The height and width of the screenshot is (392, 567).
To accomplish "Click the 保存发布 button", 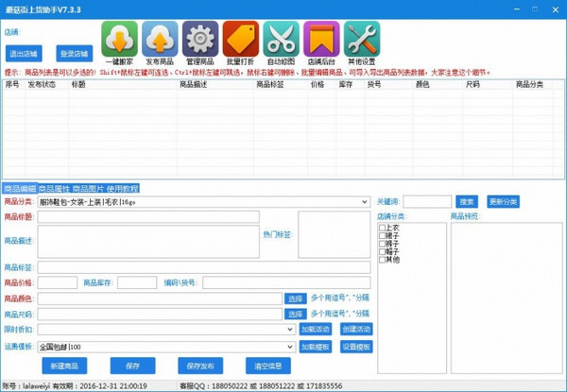I will pos(200,366).
